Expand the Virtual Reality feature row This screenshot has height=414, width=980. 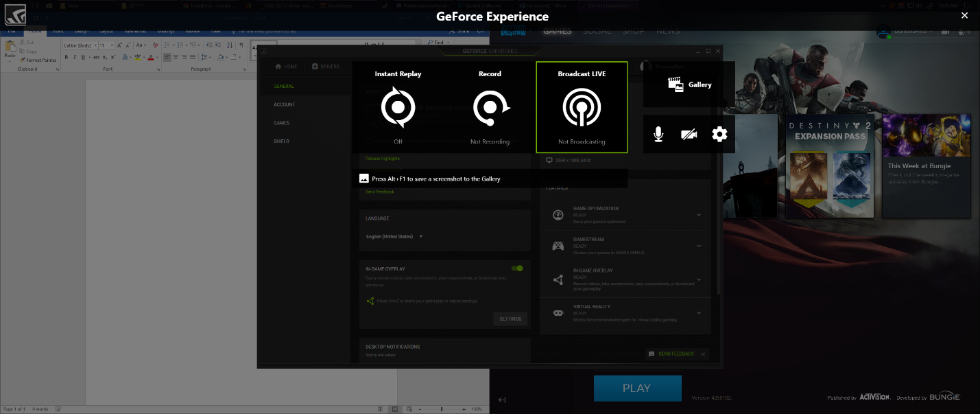coord(698,313)
